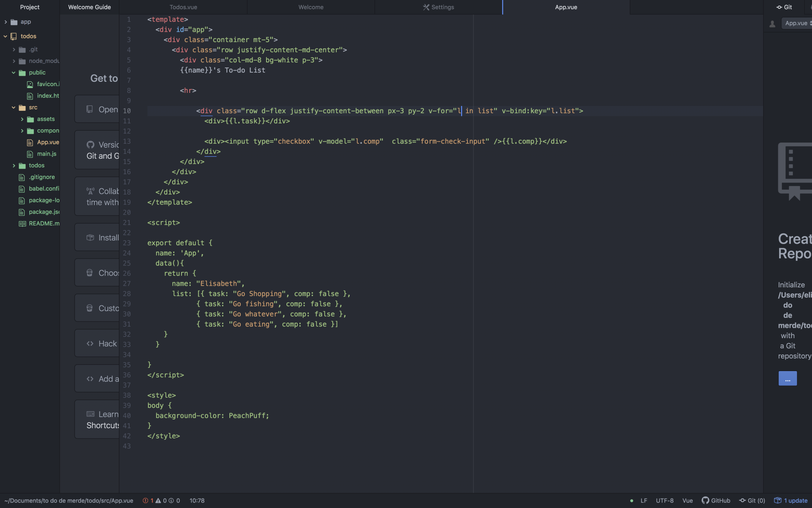Expand the assets folder
812x508 pixels.
coord(22,119)
